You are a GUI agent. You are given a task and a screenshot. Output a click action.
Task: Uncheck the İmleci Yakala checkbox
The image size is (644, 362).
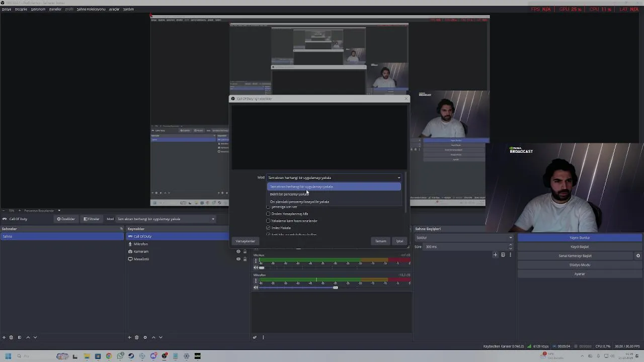coord(268,228)
